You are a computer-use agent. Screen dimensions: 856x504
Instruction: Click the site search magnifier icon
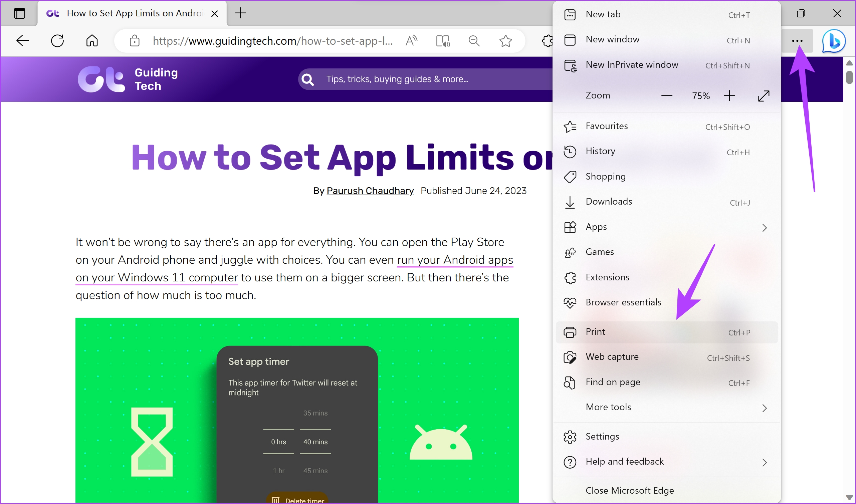coord(307,79)
